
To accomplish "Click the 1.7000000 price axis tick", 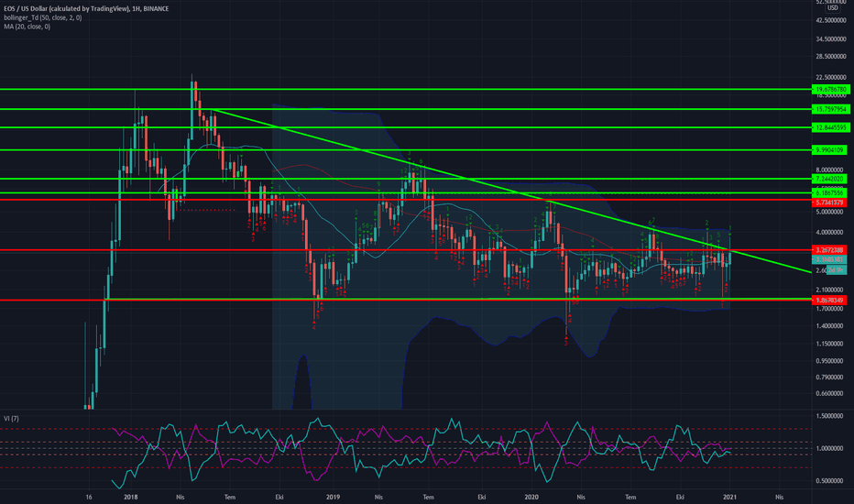I will tap(830, 309).
